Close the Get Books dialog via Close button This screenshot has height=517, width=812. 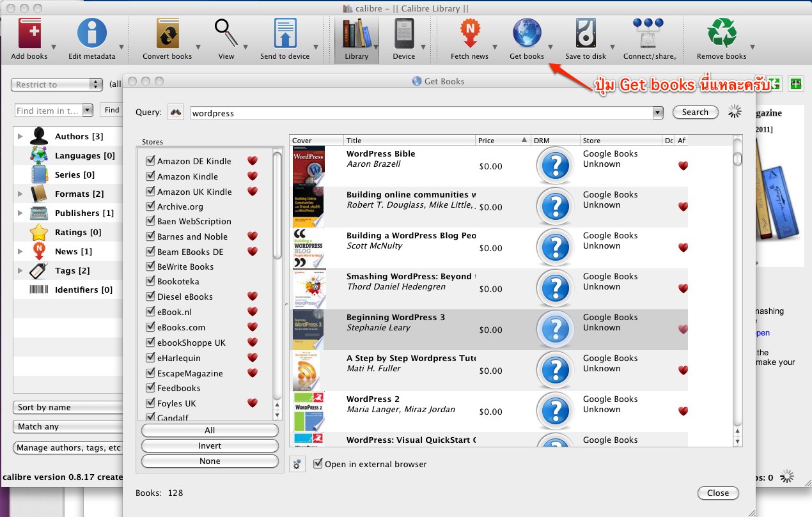718,493
